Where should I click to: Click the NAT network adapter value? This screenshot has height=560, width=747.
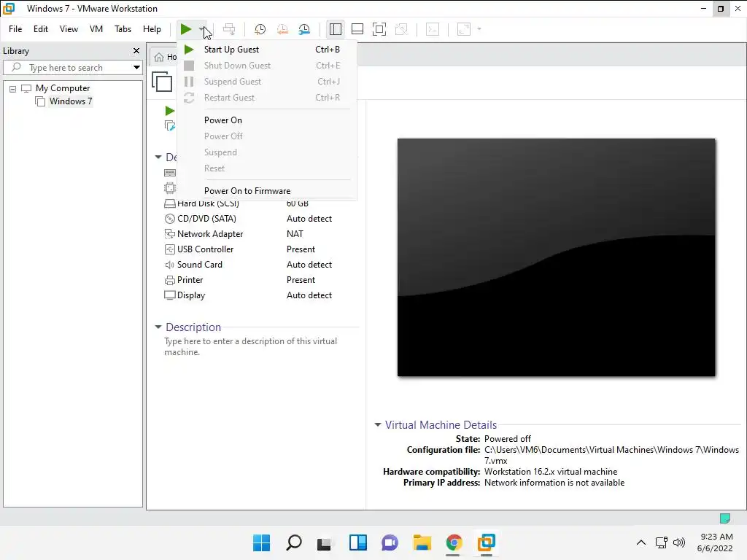295,234
